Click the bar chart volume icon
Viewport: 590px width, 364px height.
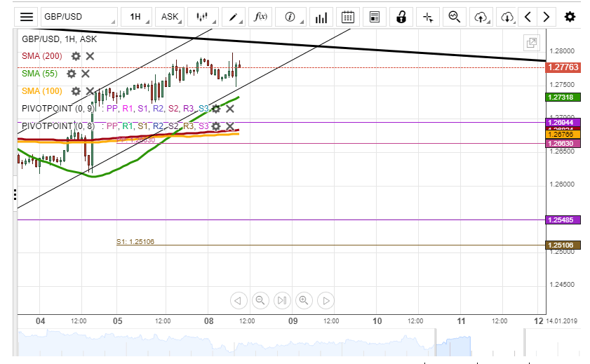pyautogui.click(x=321, y=17)
